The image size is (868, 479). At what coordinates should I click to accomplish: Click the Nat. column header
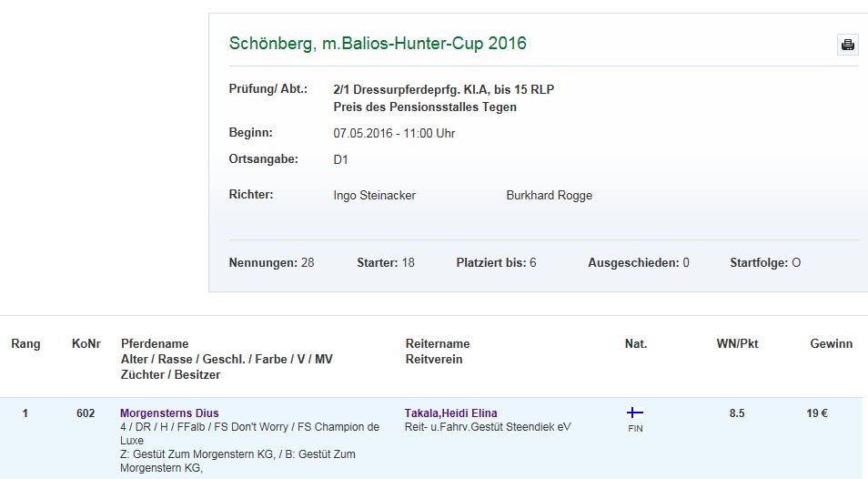pyautogui.click(x=636, y=344)
